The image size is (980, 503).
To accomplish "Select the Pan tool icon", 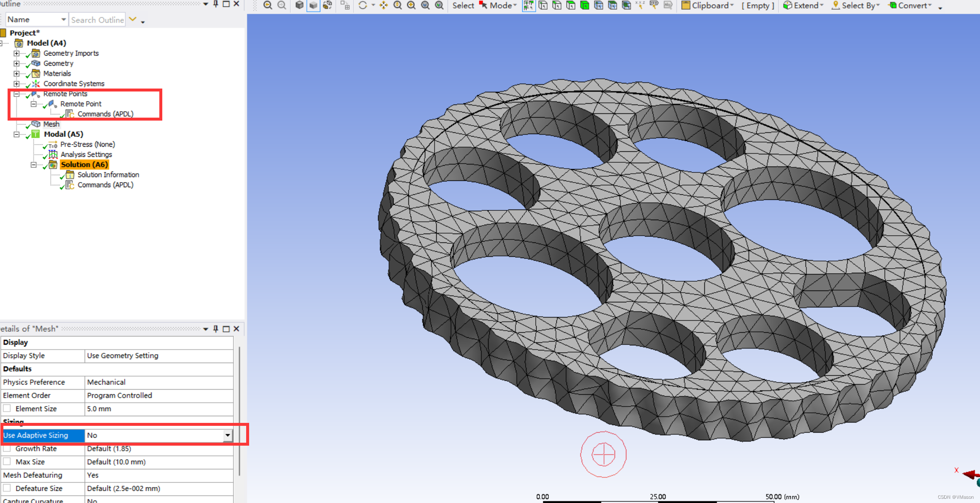I will click(383, 5).
